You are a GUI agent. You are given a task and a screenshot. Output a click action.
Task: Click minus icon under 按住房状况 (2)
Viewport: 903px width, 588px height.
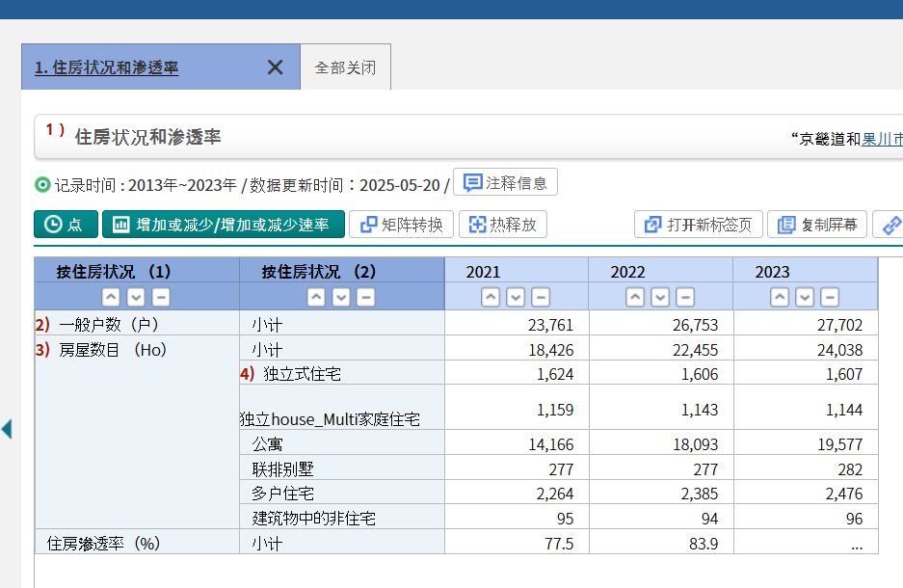(x=365, y=297)
